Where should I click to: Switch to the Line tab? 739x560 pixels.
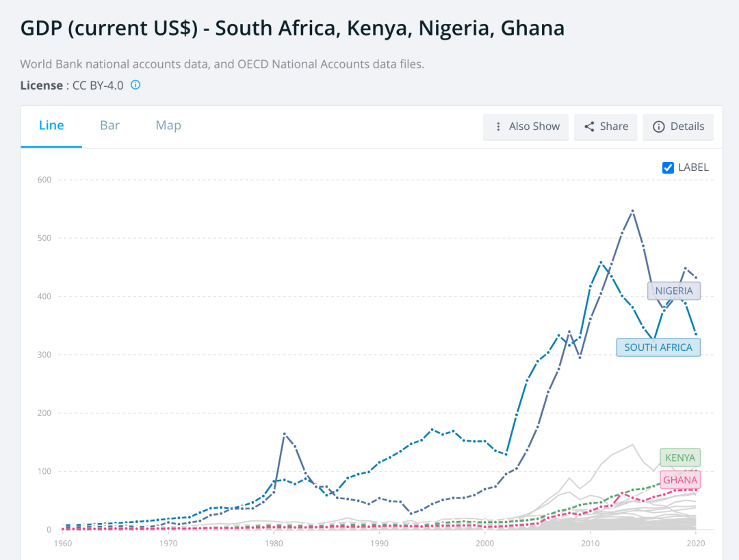pyautogui.click(x=51, y=125)
